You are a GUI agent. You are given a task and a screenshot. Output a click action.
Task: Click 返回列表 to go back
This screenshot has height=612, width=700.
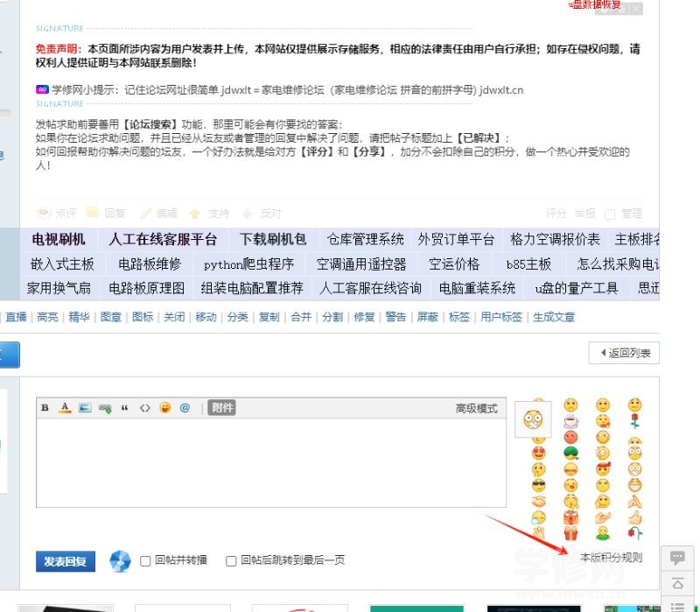click(624, 353)
